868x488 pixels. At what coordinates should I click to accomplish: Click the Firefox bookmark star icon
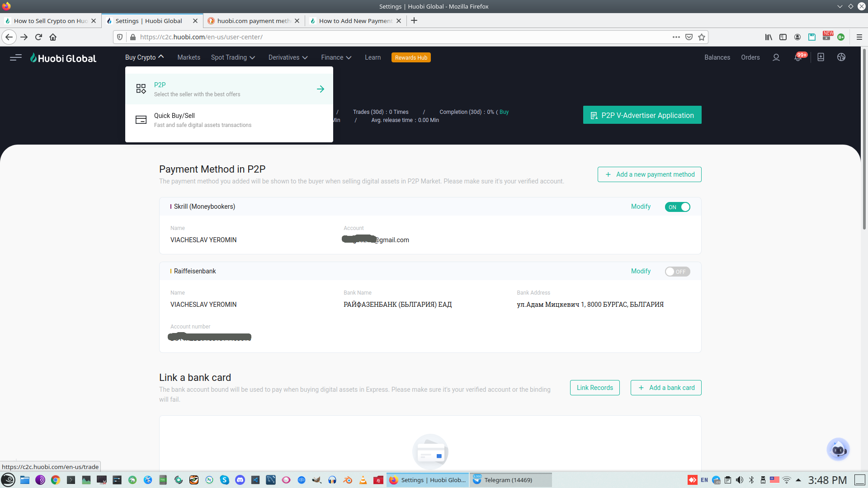[x=702, y=37]
